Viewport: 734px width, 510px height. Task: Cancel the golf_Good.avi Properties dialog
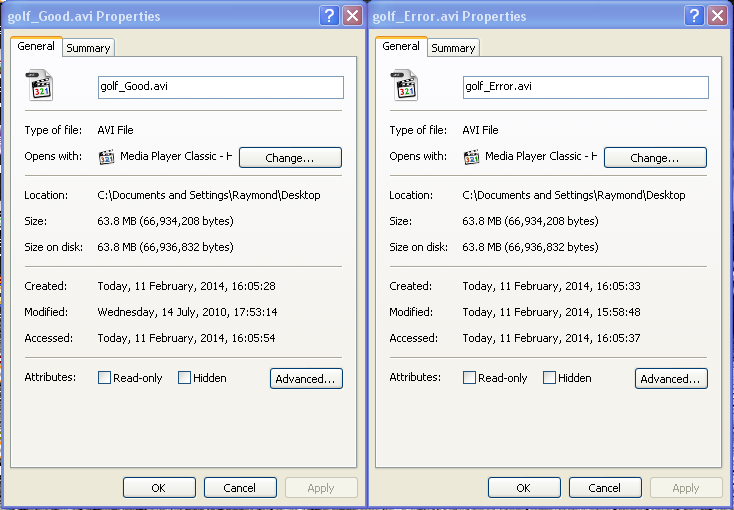pos(240,488)
